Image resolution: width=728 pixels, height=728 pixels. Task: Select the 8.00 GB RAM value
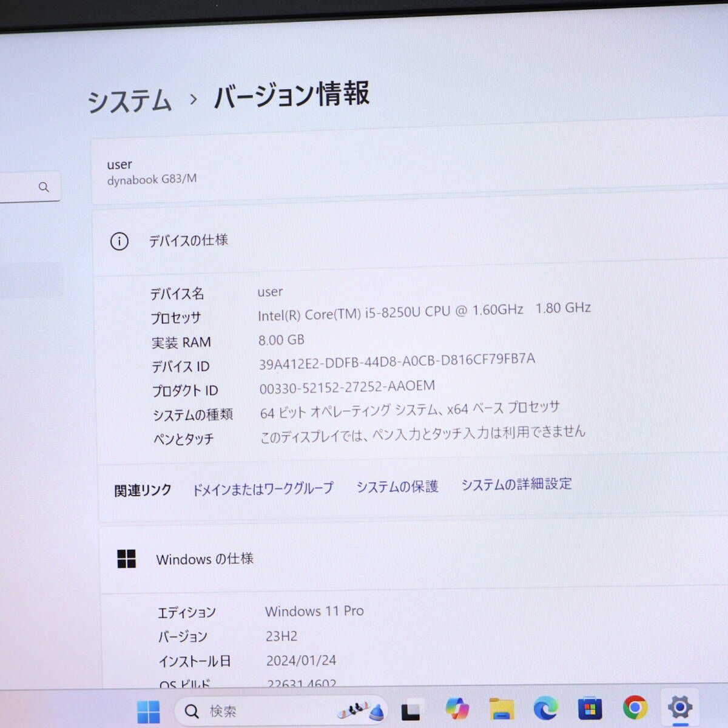(x=281, y=340)
